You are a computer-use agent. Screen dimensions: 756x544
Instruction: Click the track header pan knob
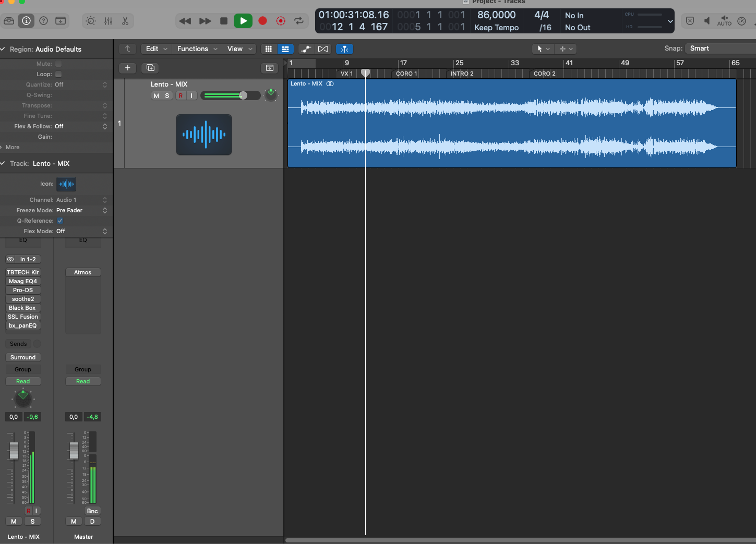click(x=271, y=95)
